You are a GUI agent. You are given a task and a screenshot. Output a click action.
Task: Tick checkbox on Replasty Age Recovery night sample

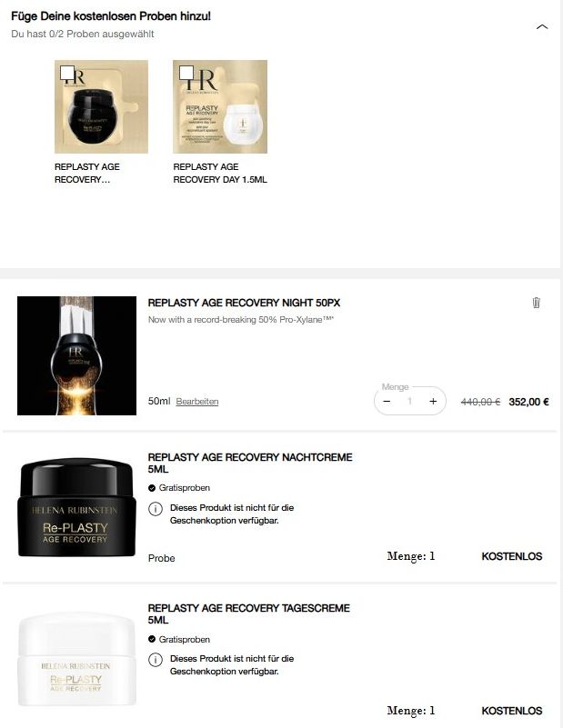pyautogui.click(x=67, y=73)
